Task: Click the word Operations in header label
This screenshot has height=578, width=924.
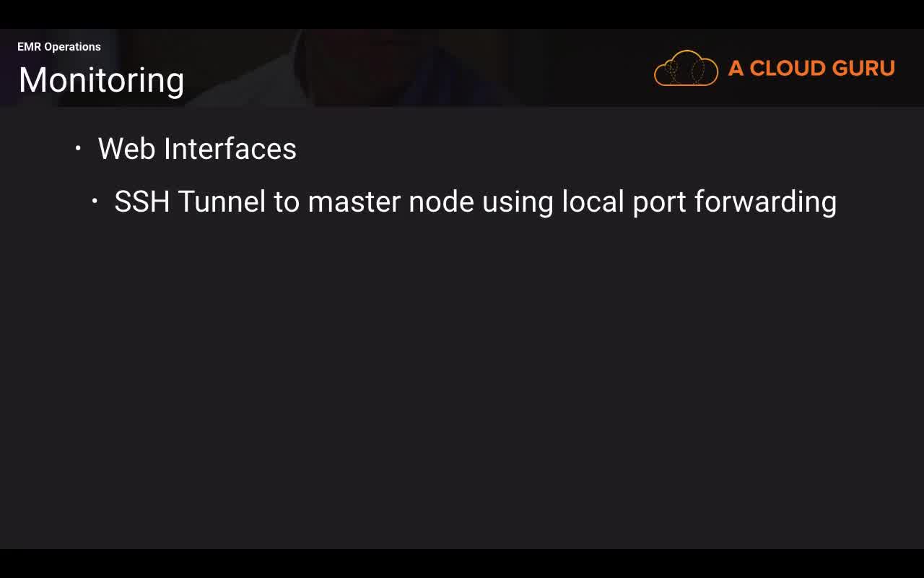Action: tap(72, 47)
